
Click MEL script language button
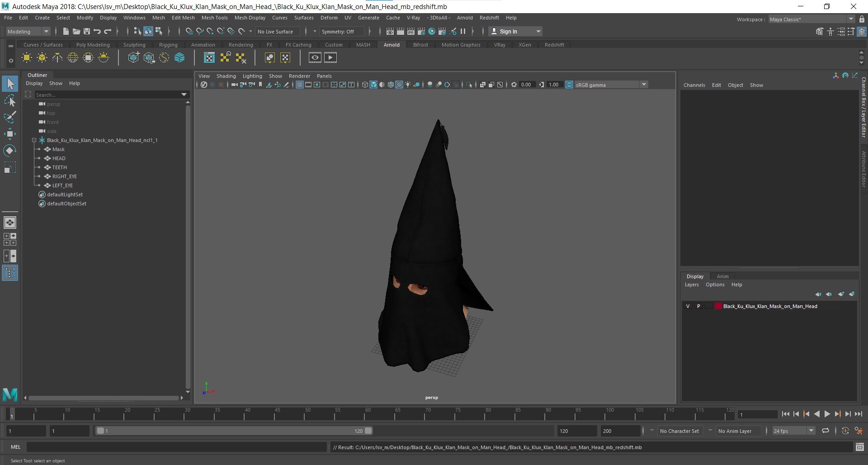pyautogui.click(x=16, y=447)
